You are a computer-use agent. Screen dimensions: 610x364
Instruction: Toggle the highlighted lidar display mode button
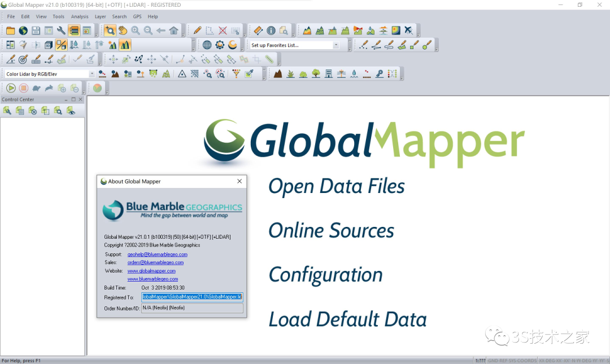click(x=124, y=45)
